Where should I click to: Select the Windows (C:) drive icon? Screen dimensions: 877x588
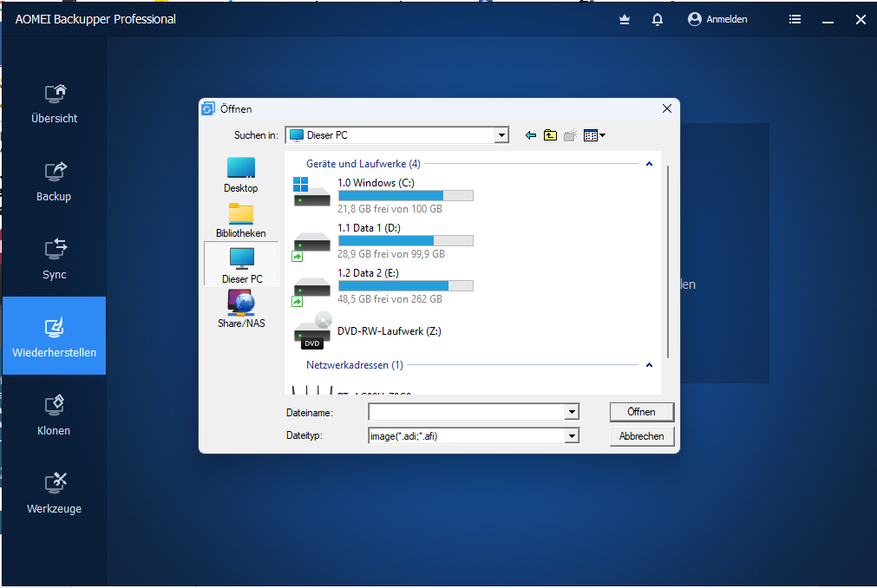311,192
